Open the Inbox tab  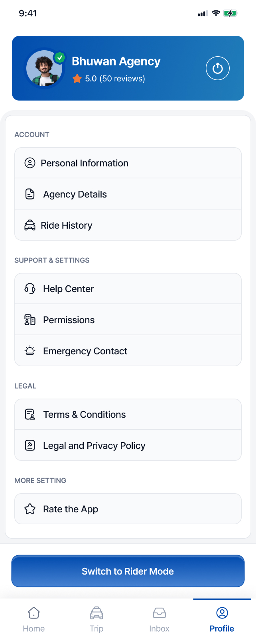coord(159,620)
